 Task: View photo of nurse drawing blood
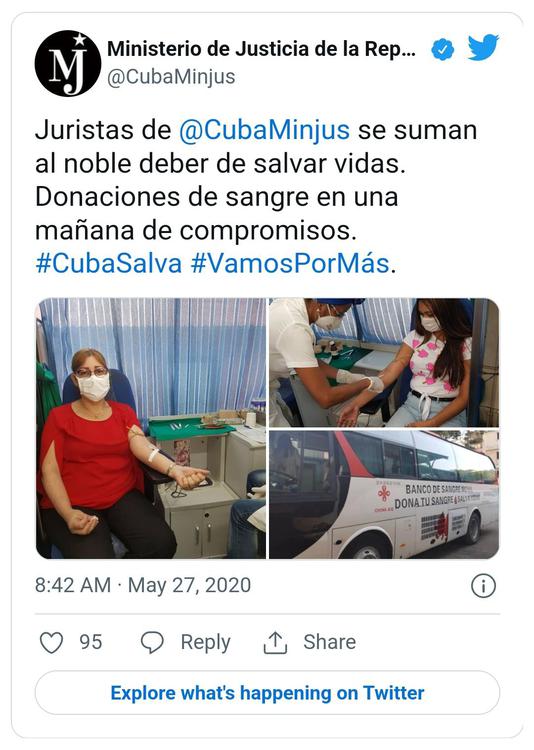[x=384, y=363]
